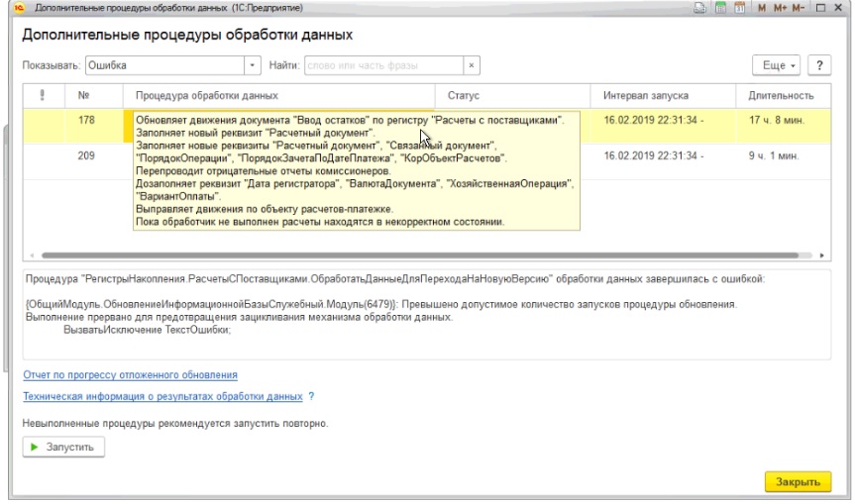Click the M+ memory add button
This screenshot has width=855, height=504.
(781, 9)
